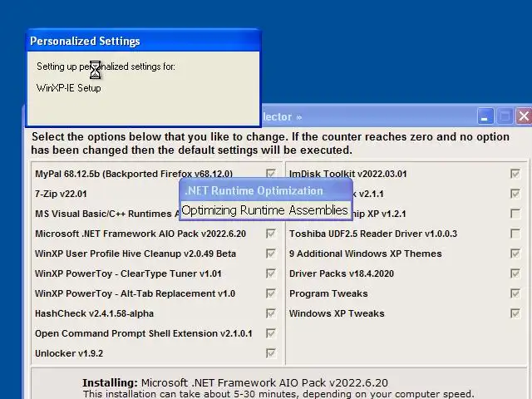This screenshot has height=399, width=532.
Task: Click the MS Visual Basic/C++ Runtimes label
Action: 107,214
